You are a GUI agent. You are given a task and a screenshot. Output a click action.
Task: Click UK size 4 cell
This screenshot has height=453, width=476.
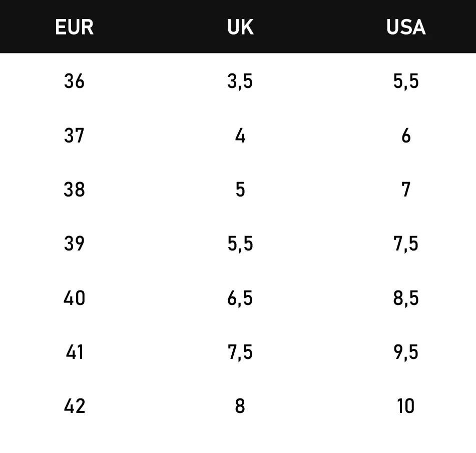pyautogui.click(x=240, y=135)
